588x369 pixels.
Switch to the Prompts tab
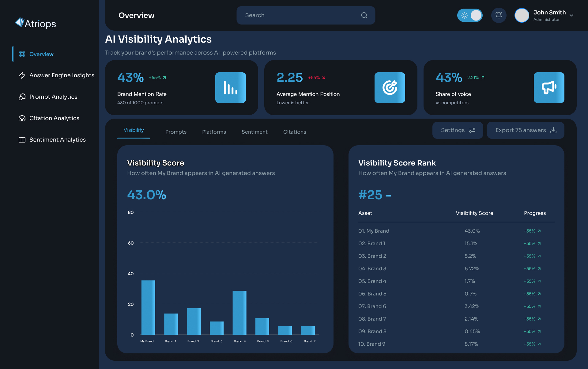(x=176, y=132)
